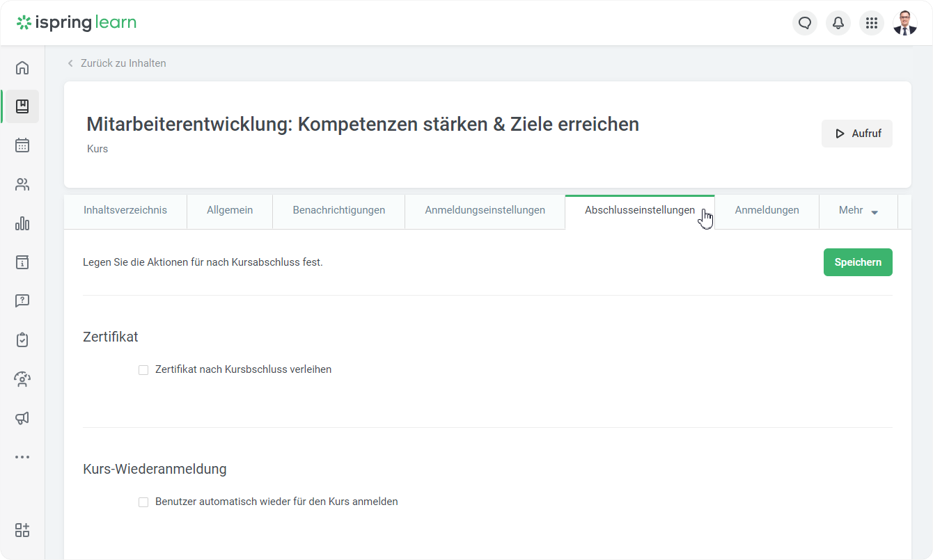This screenshot has height=560, width=933.
Task: Click the green Speichern button
Action: [x=858, y=262]
